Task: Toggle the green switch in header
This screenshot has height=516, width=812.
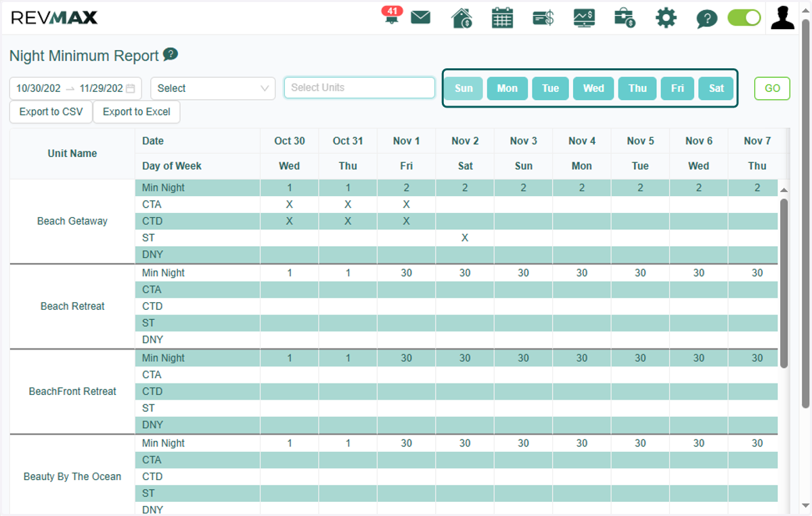Action: [744, 18]
